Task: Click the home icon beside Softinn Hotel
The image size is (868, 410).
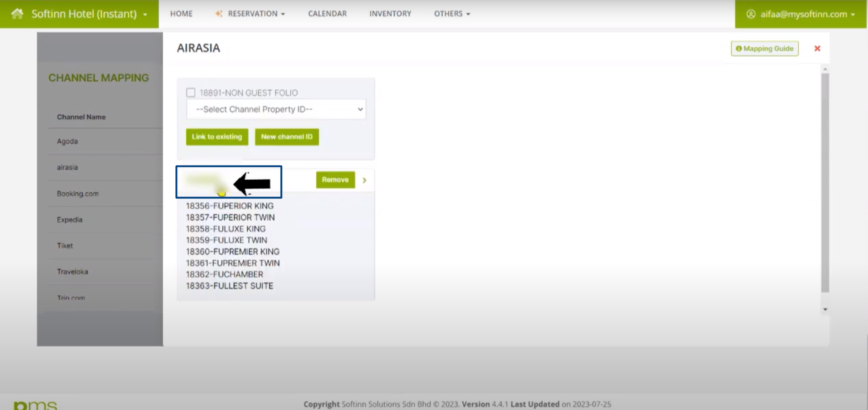Action: pos(17,14)
